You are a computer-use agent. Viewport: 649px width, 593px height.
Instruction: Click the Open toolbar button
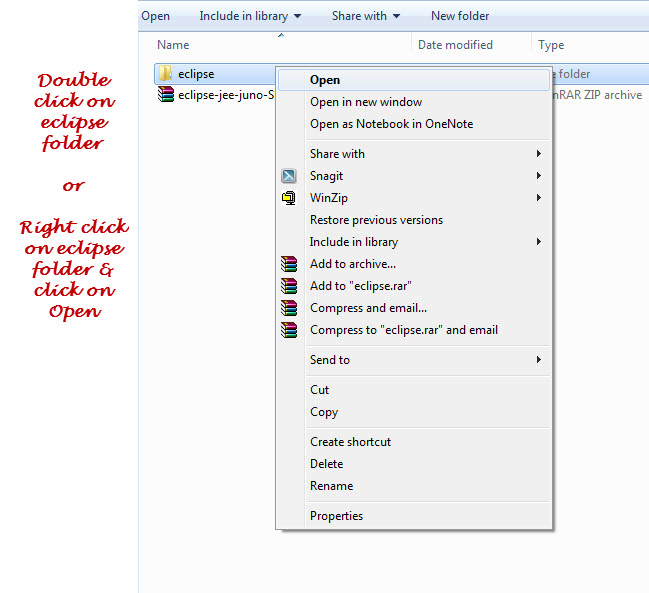pos(156,16)
